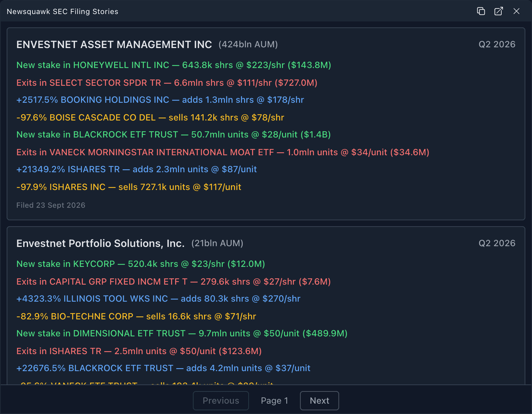Select the ENVESTNET ASSET MANAGEMENT INC heading
Screen dimensions: 532x414
coord(114,44)
